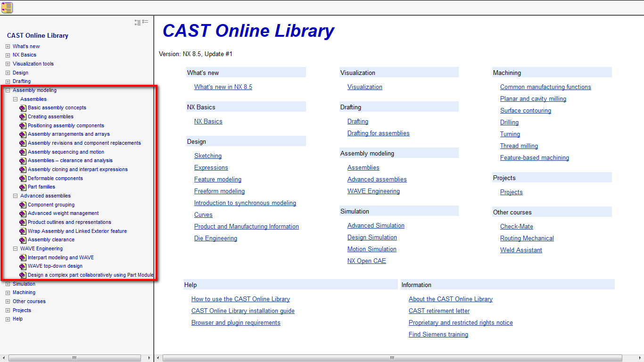
Task: Click the book icon beside Interpart modeling and WAVE
Action: (23, 258)
